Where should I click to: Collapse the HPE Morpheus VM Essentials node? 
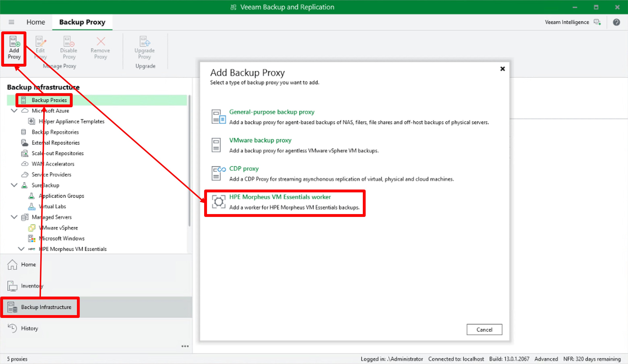[x=21, y=249]
